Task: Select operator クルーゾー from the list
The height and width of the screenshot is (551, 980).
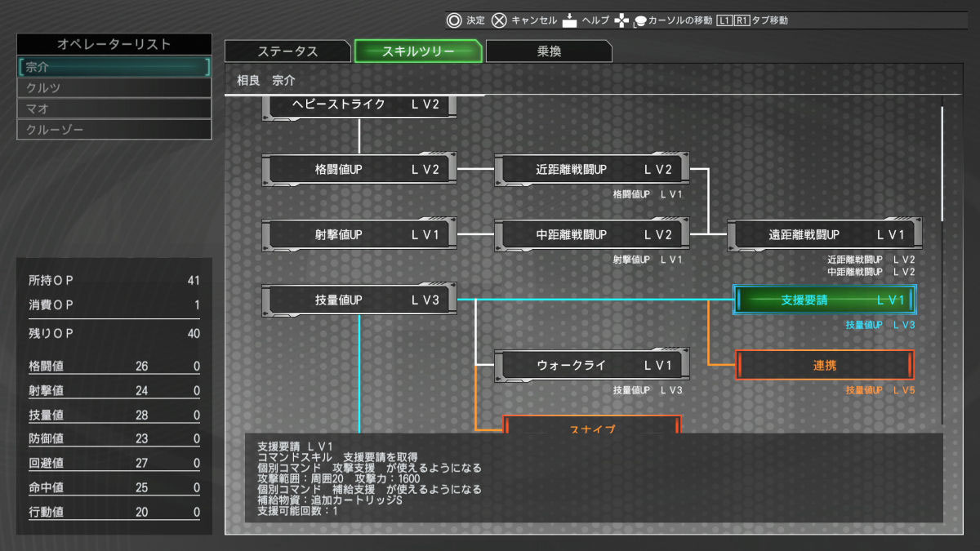Action: (114, 130)
